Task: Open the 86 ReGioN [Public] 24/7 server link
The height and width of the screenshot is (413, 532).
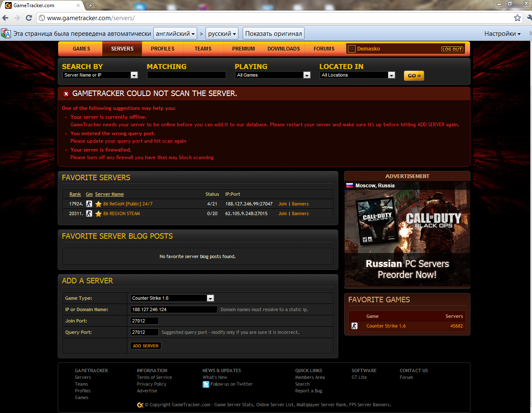Action: [128, 204]
